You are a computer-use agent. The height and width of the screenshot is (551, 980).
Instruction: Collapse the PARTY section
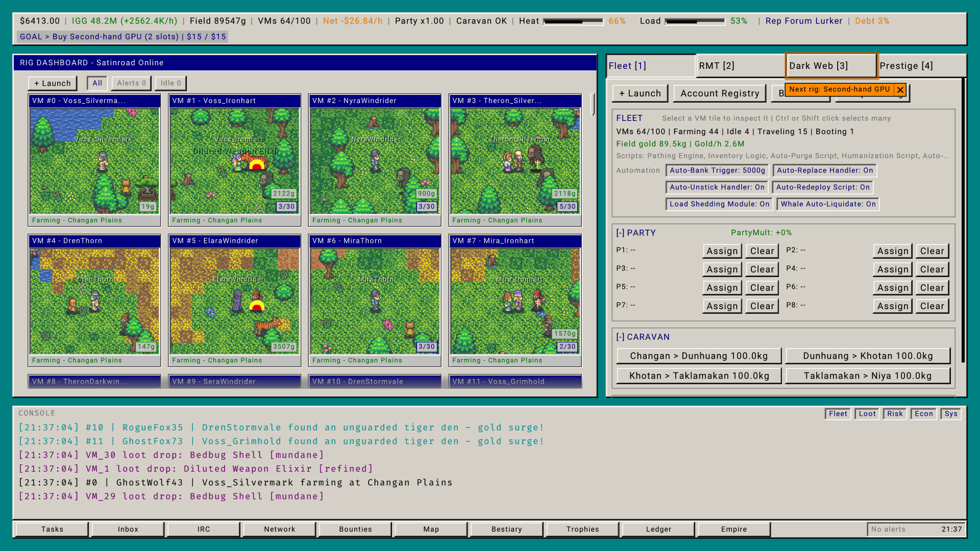tap(620, 233)
